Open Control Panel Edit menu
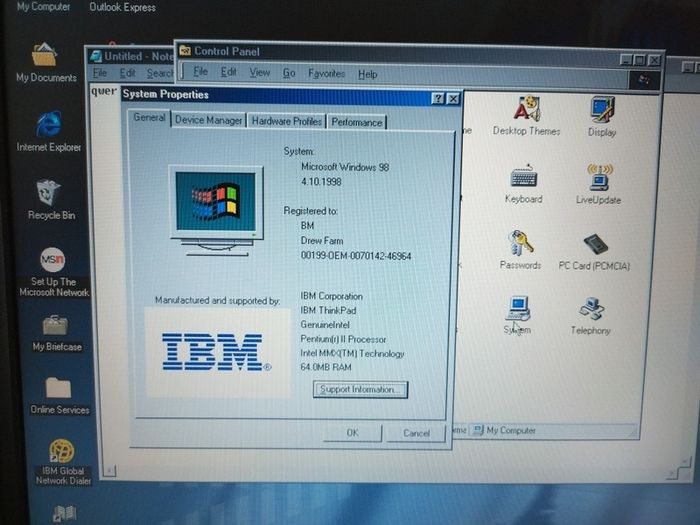Image resolution: width=700 pixels, height=525 pixels. (x=228, y=72)
